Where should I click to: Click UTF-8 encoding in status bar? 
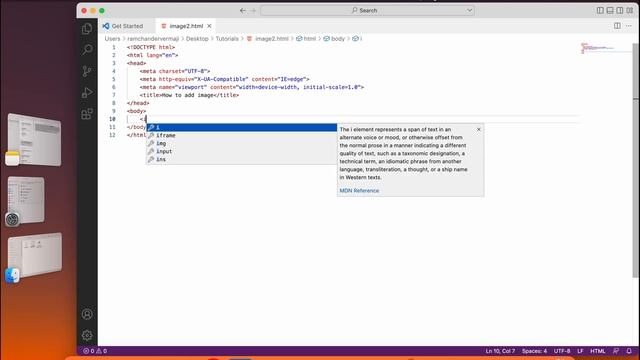point(562,351)
